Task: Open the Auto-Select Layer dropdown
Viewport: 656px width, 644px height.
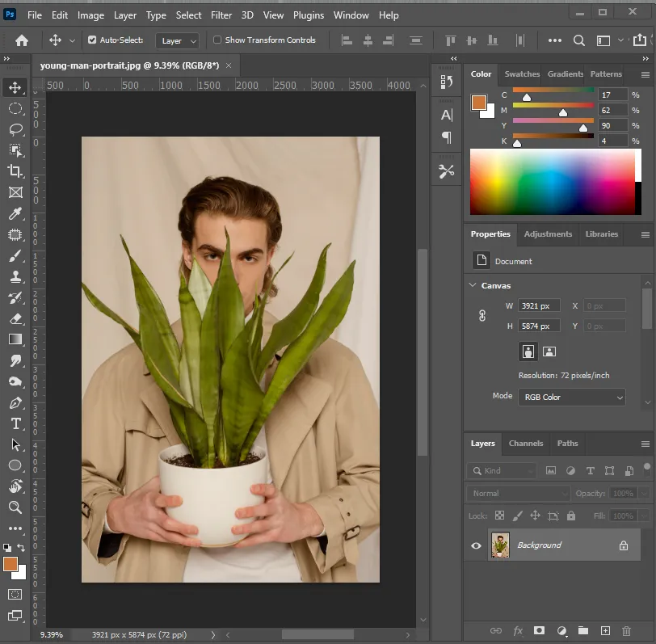Action: click(179, 40)
